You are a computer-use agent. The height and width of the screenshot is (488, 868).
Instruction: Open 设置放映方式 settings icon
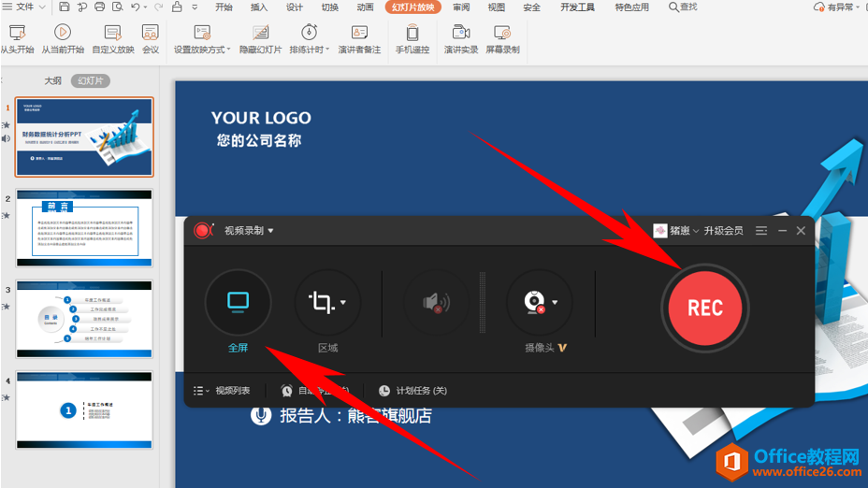(x=202, y=33)
